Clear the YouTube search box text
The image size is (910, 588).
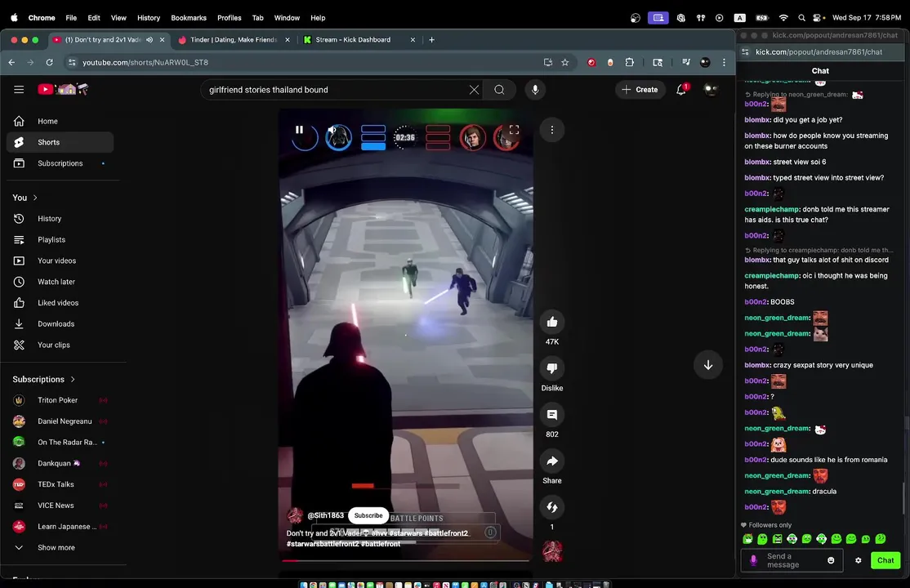(474, 90)
